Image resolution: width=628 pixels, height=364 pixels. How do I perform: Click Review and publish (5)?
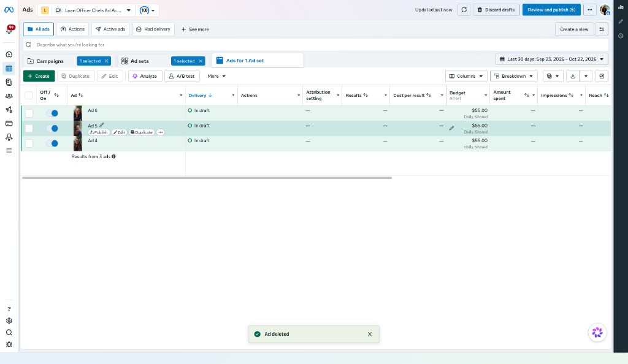tap(551, 10)
